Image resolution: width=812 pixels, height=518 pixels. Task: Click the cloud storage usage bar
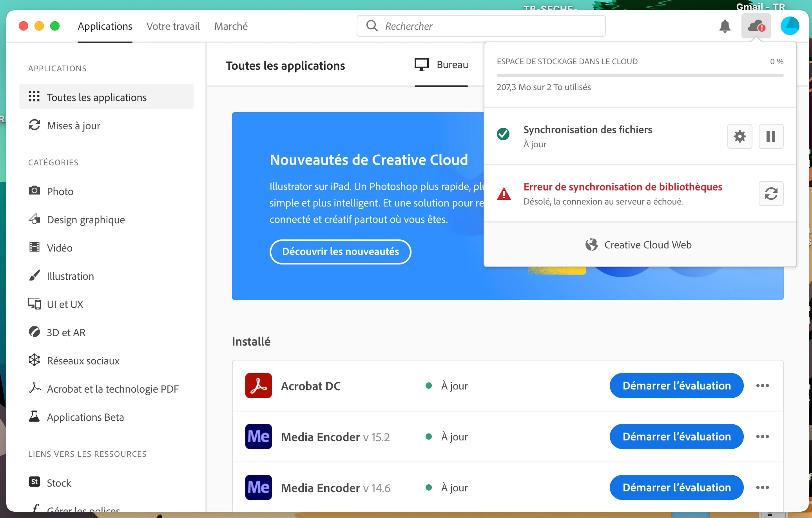(640, 75)
